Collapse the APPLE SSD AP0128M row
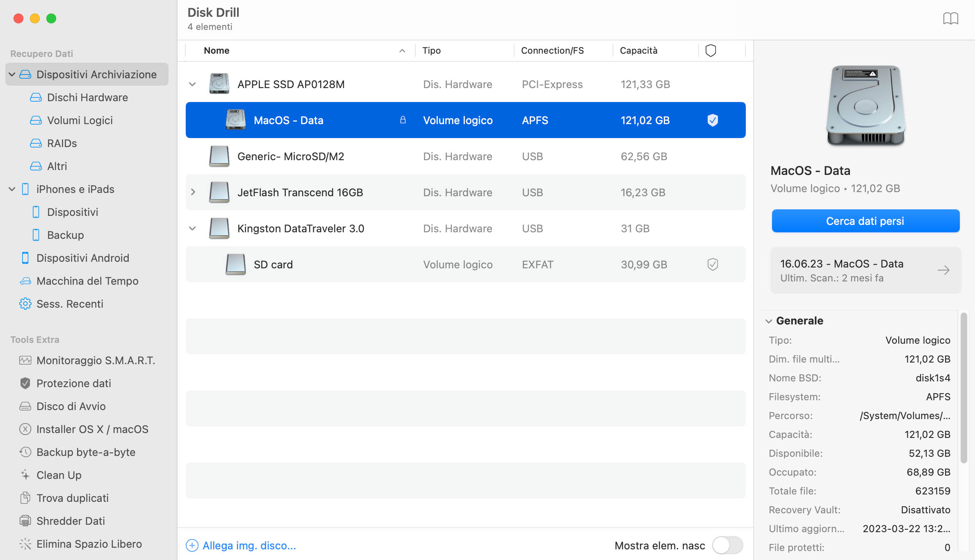The image size is (975, 560). click(x=192, y=84)
